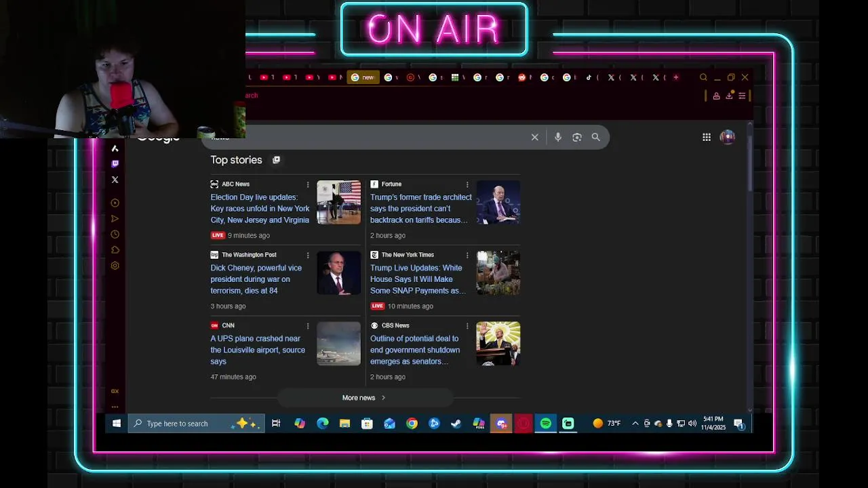The height and width of the screenshot is (488, 868).
Task: Click the page vertical scrollbar
Action: point(749,163)
